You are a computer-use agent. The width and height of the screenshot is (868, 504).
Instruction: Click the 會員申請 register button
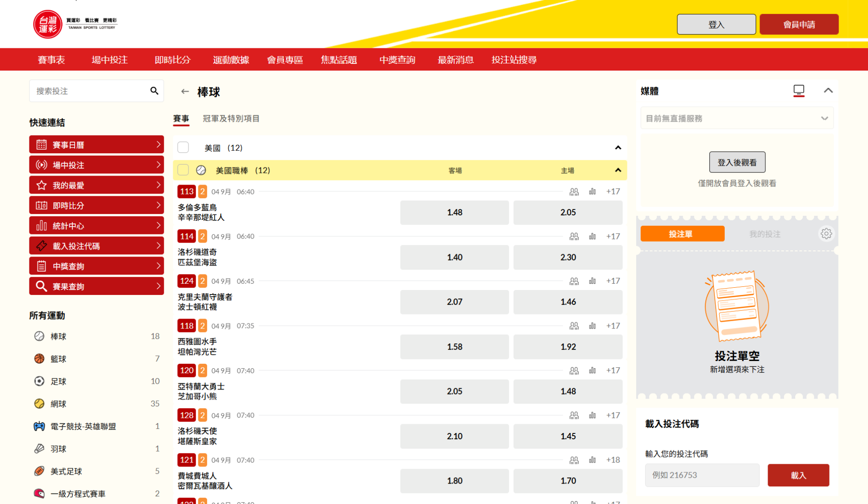[799, 24]
